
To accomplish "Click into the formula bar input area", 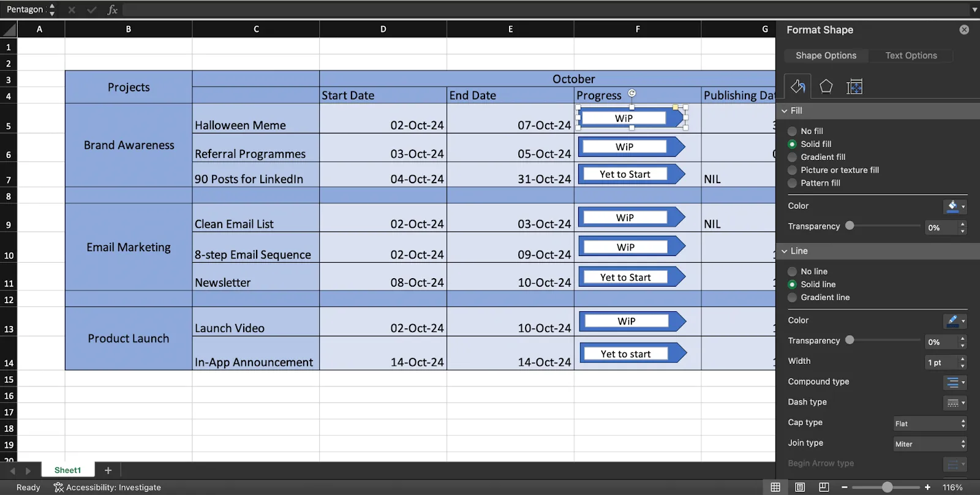I will click(x=545, y=10).
